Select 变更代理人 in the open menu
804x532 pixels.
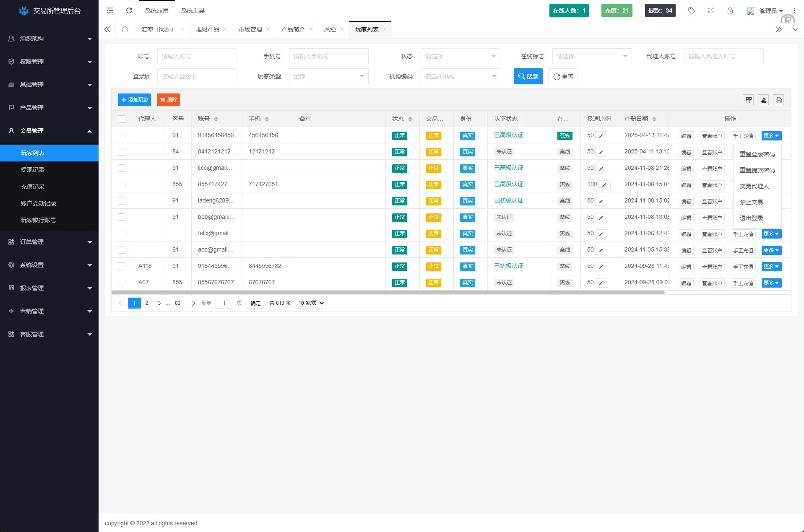click(x=755, y=186)
